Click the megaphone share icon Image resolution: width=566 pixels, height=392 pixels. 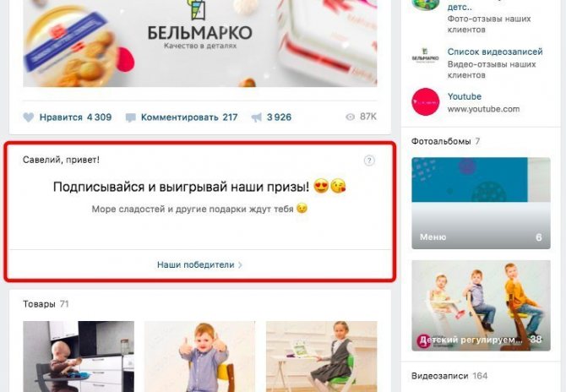(256, 117)
